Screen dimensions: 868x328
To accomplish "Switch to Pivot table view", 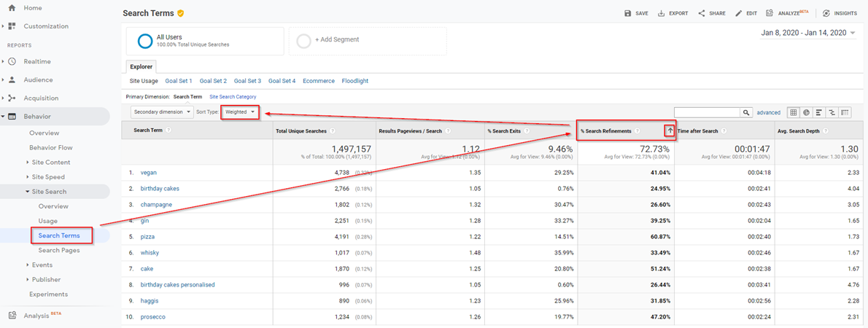I will click(x=845, y=112).
